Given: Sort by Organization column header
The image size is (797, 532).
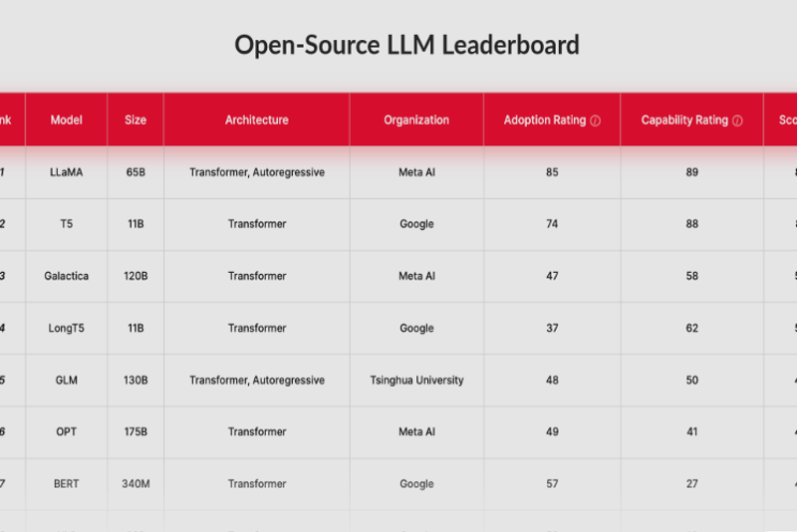Looking at the screenshot, I should [x=416, y=120].
